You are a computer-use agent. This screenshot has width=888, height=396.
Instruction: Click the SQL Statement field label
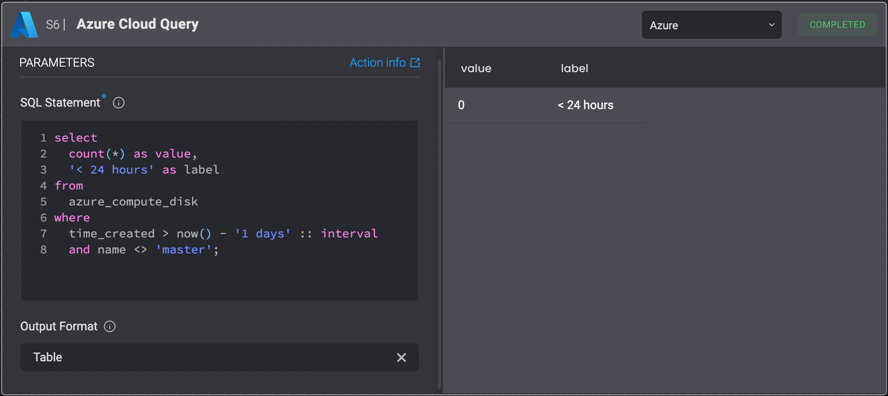click(59, 103)
